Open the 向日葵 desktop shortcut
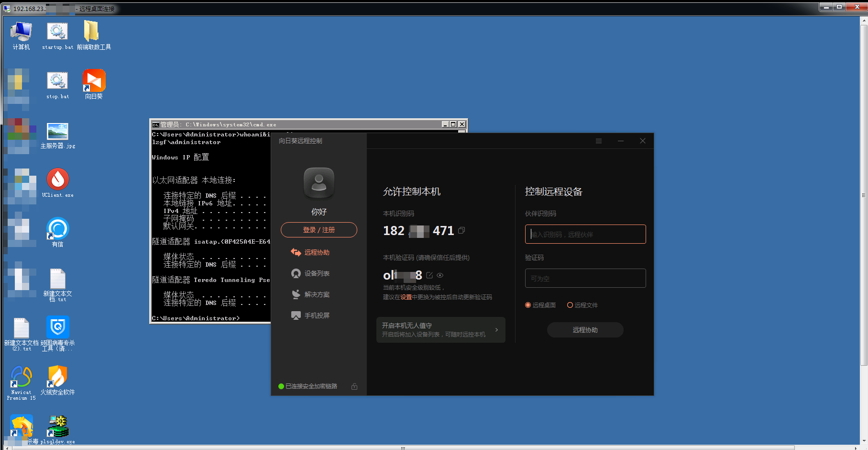Viewport: 868px width, 450px height. (94, 84)
